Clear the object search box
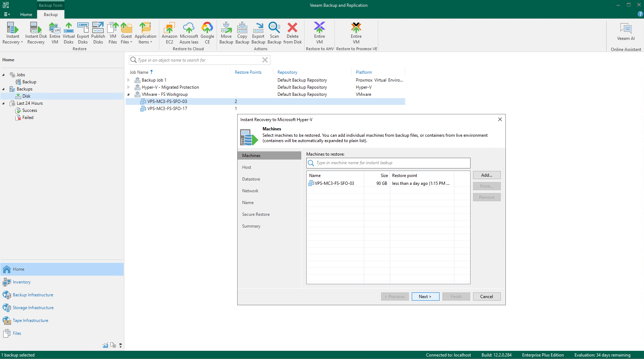Viewport: 644px width, 359px height. click(265, 60)
